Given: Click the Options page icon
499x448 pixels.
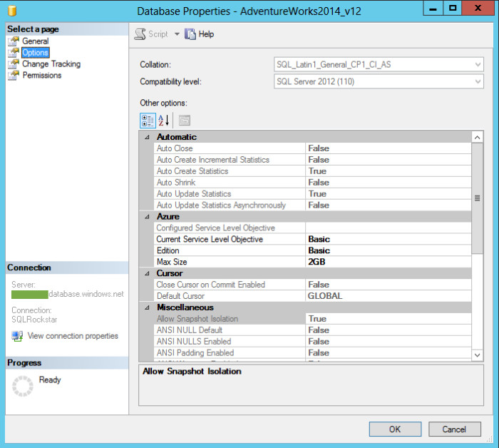Looking at the screenshot, I should 14,53.
